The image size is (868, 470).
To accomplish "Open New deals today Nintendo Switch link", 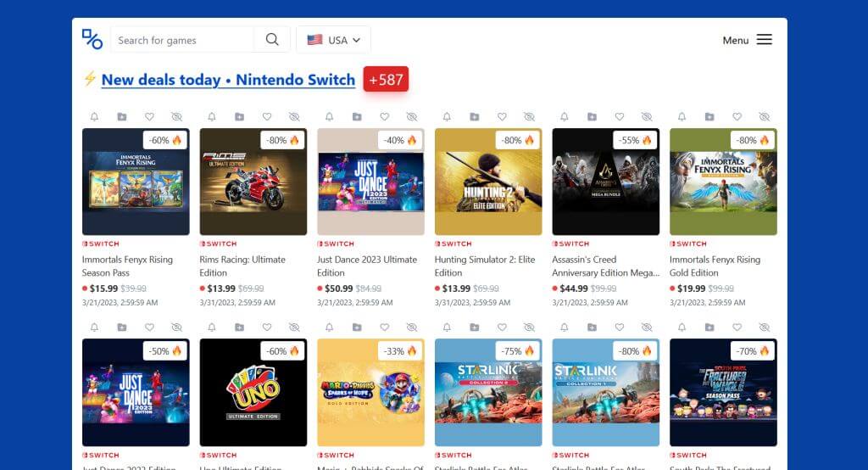I will click(228, 80).
